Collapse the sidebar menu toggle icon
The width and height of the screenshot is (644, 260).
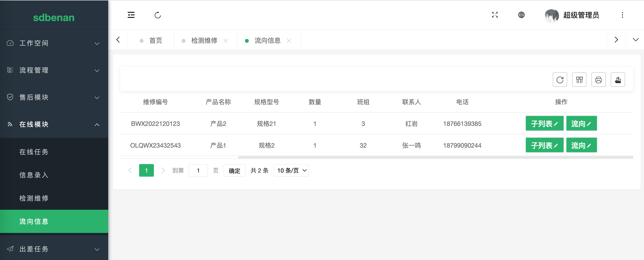coord(131,15)
